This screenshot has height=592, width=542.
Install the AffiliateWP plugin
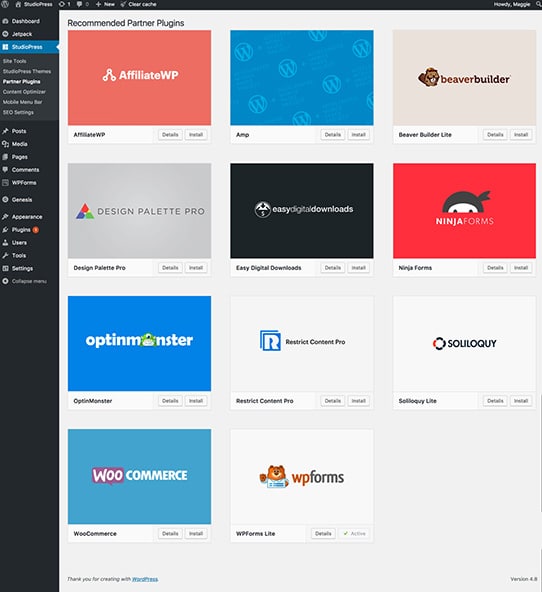[x=196, y=135]
